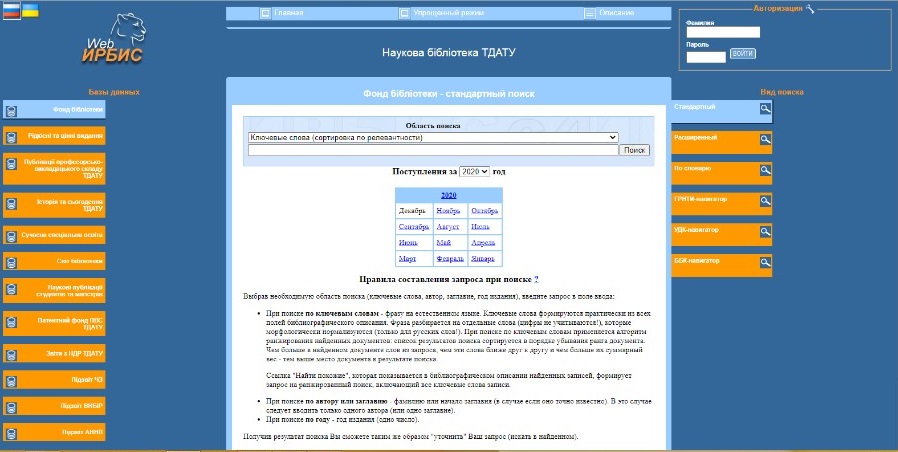
Task: Open Октябрь arrivals link
Action: click(485, 211)
